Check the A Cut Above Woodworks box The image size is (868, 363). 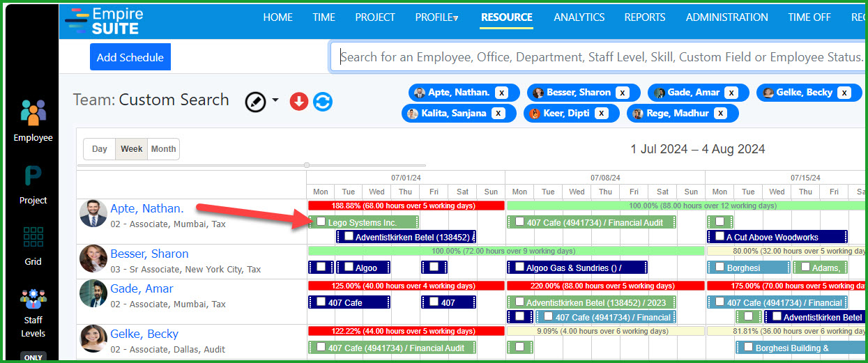click(x=719, y=236)
